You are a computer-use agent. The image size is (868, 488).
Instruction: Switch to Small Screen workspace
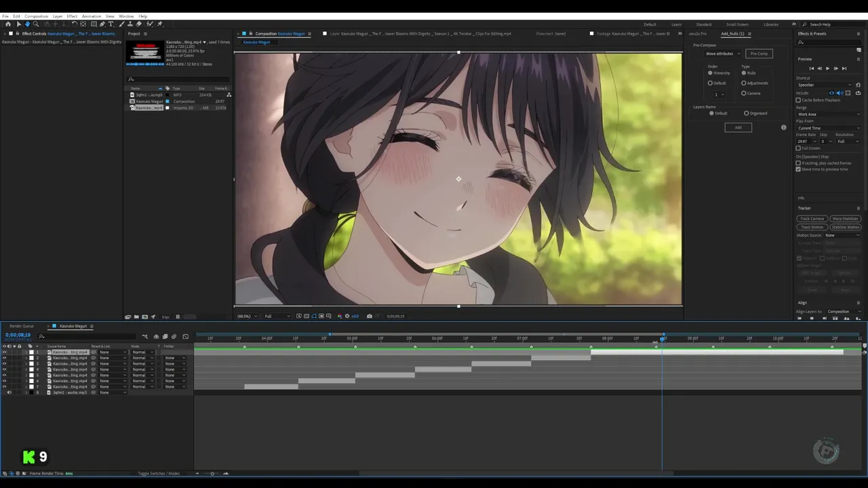click(x=737, y=24)
